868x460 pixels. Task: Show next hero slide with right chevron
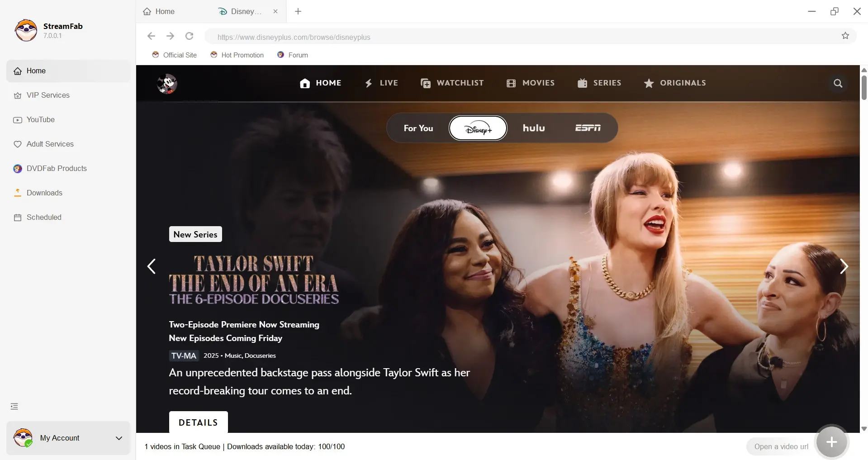click(x=844, y=266)
